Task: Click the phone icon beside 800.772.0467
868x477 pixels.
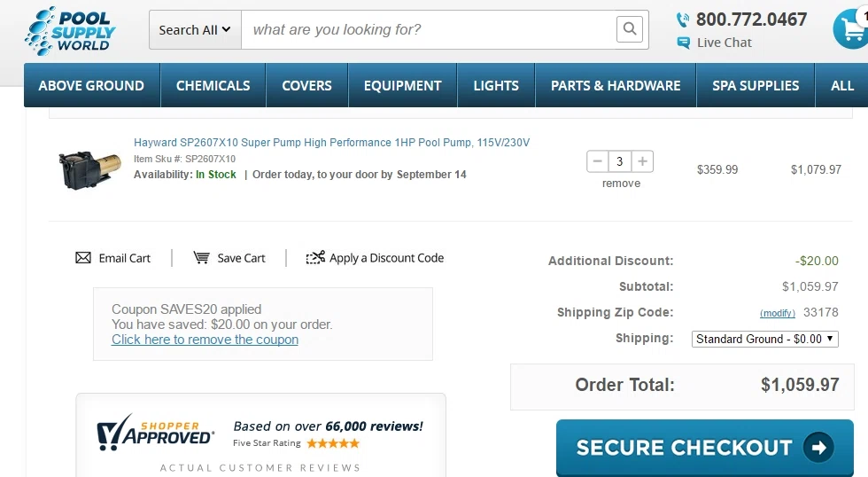Action: (683, 20)
